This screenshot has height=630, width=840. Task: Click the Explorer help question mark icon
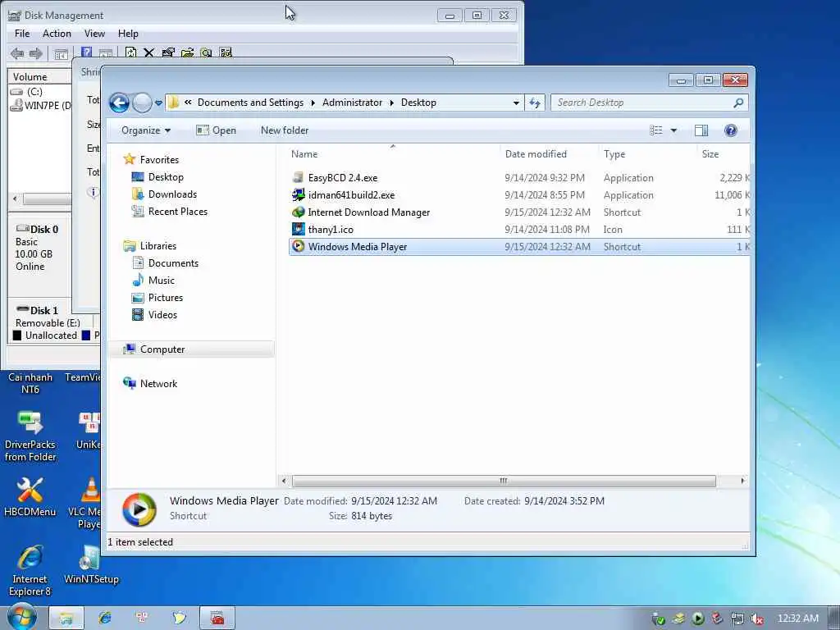pos(730,130)
